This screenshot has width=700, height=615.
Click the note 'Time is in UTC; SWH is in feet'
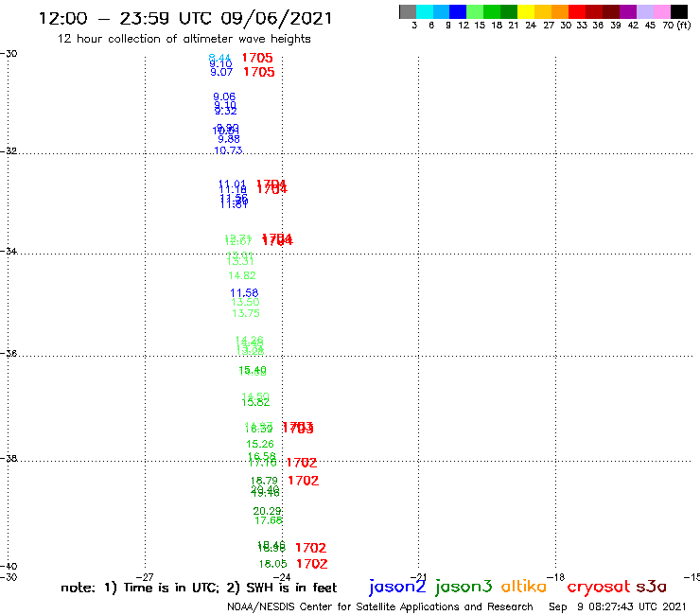[x=199, y=588]
